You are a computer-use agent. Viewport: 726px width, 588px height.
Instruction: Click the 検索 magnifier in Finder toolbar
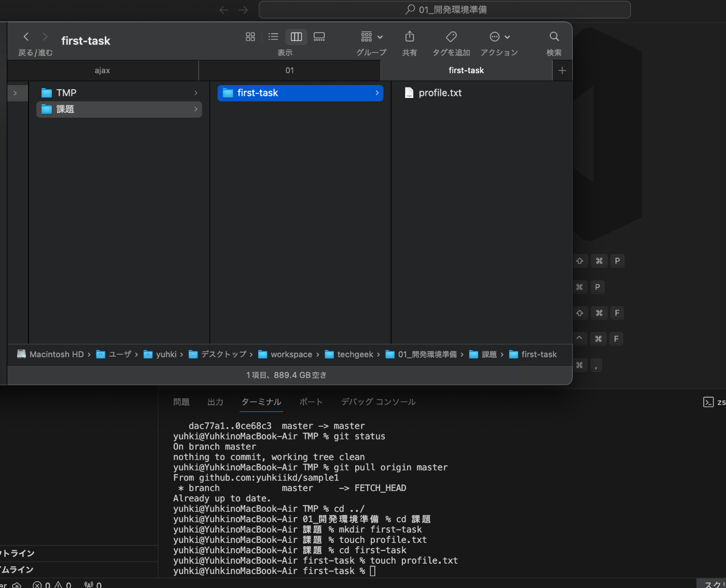554,36
